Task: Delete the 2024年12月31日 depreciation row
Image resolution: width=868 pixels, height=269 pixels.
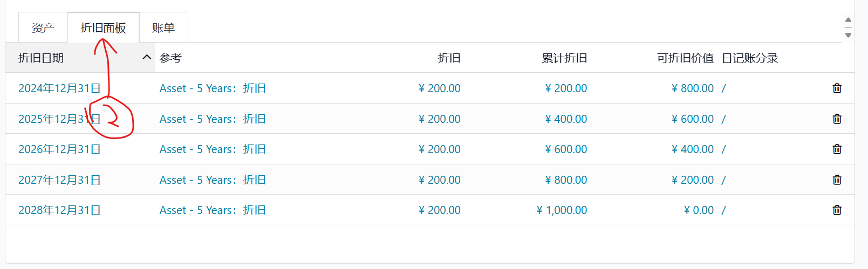Action: (x=837, y=88)
